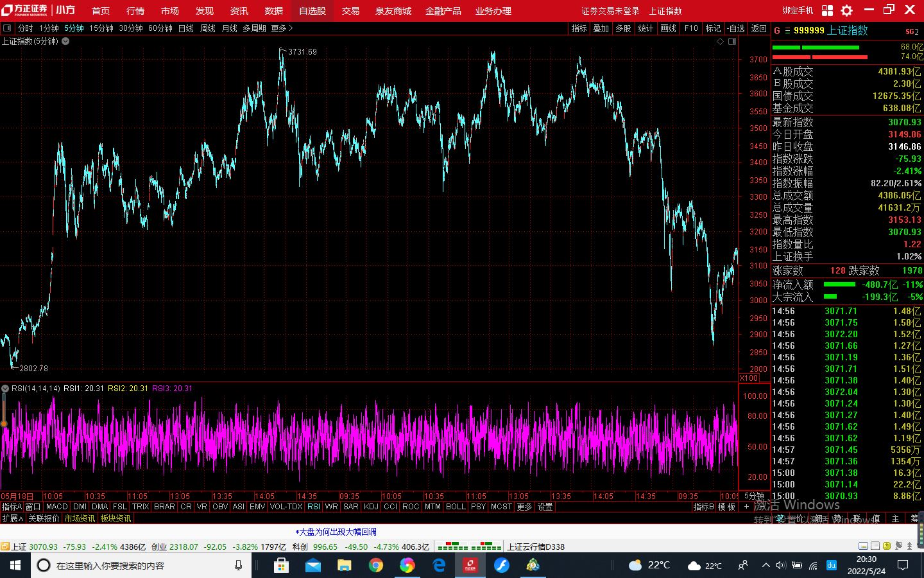
Task: Switch to 分时 intraday view
Action: 26,28
